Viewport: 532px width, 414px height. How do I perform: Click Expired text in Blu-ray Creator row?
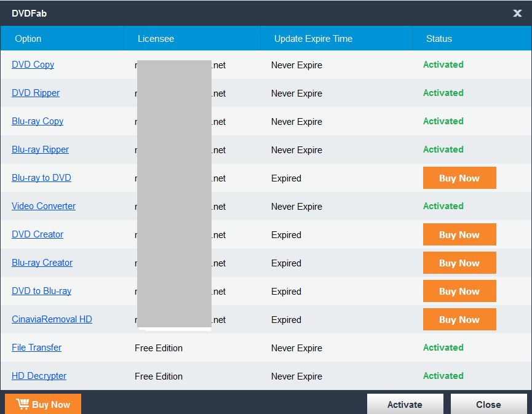[x=286, y=263]
